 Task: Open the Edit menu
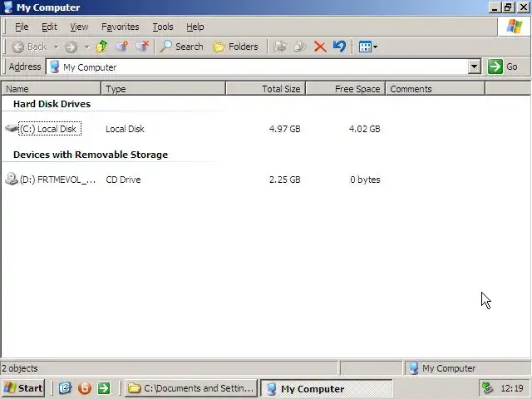click(49, 27)
